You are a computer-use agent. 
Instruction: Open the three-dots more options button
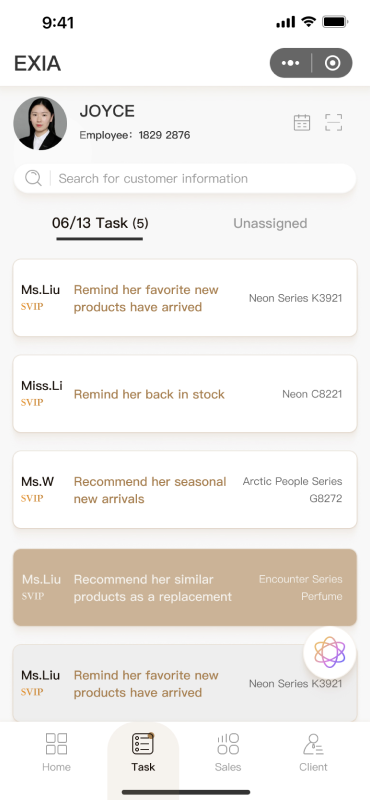[x=290, y=63]
